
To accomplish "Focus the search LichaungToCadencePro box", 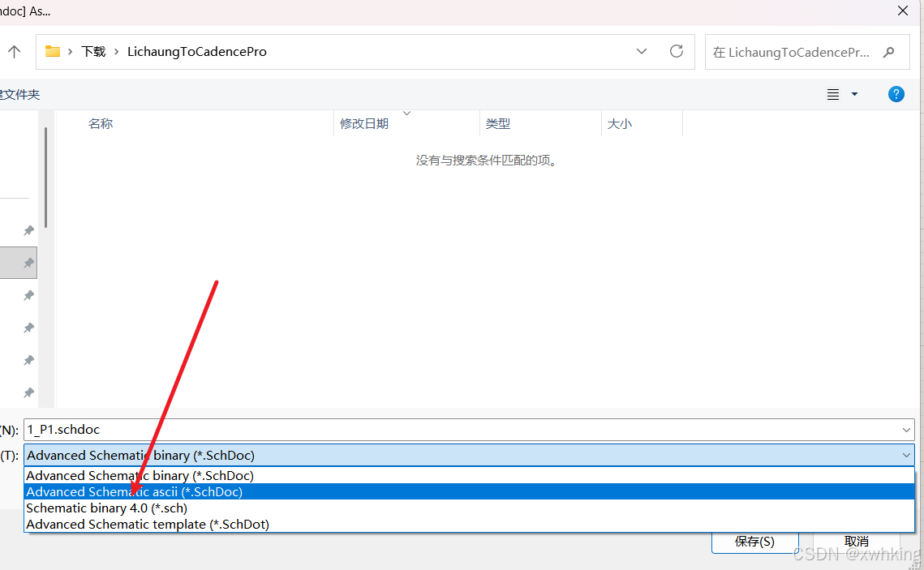I will (x=807, y=53).
